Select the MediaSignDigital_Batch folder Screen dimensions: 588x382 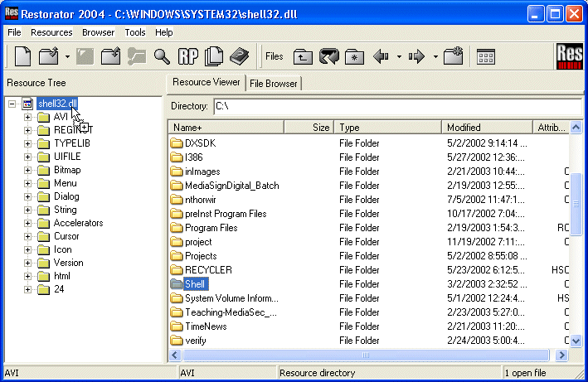(x=368, y=186)
